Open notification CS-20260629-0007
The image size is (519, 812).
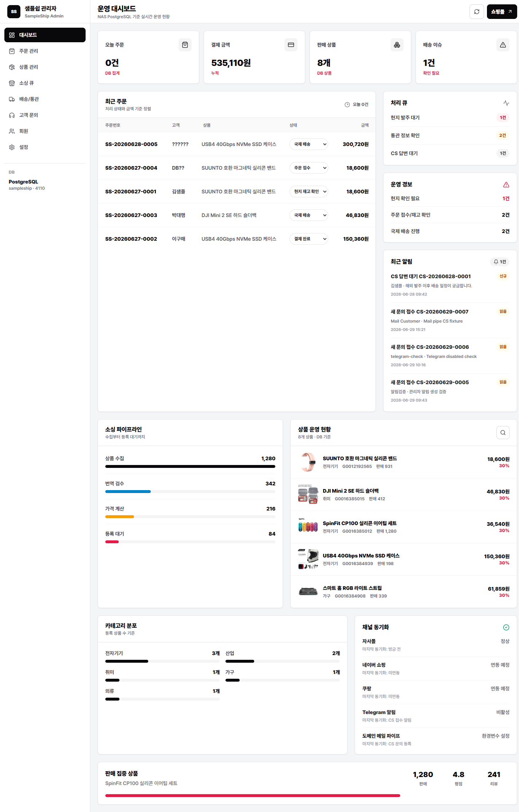pyautogui.click(x=450, y=320)
